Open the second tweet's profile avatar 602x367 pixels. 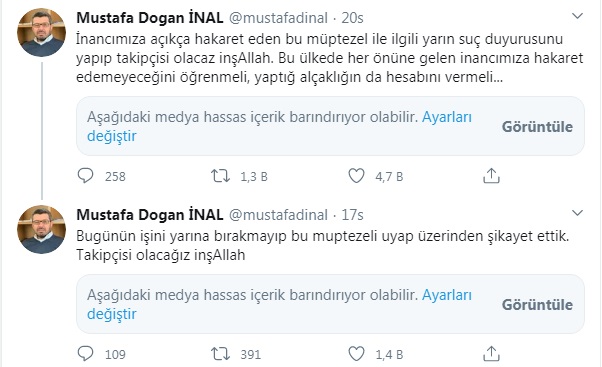point(41,230)
